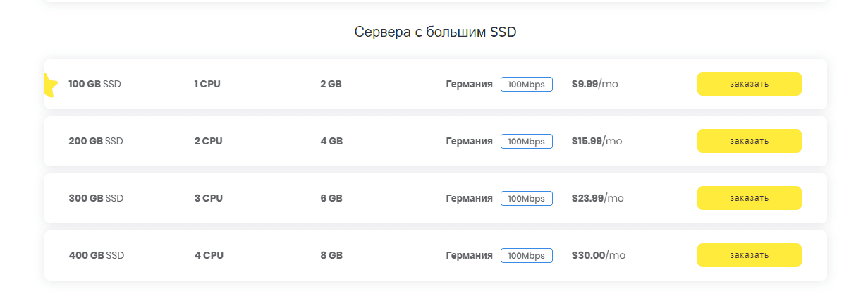Image resolution: width=868 pixels, height=308 pixels.
Task: Order the 200 GB SSD server
Action: point(749,141)
